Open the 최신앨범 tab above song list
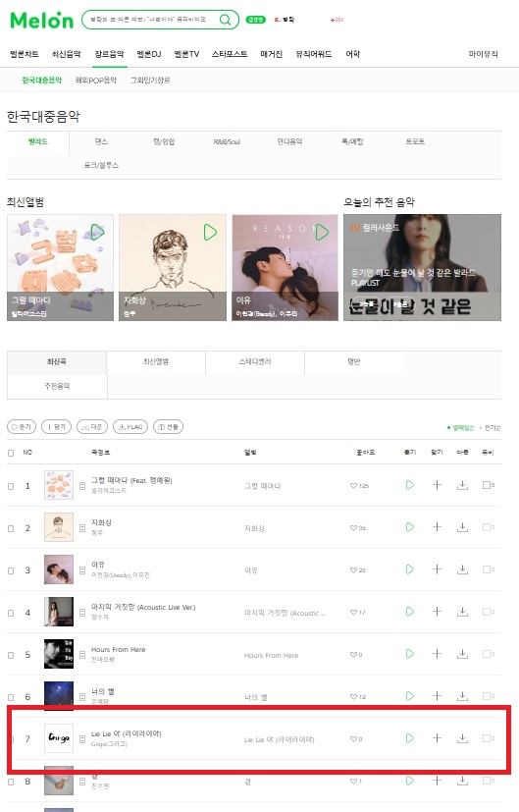This screenshot has width=519, height=812. [156, 361]
